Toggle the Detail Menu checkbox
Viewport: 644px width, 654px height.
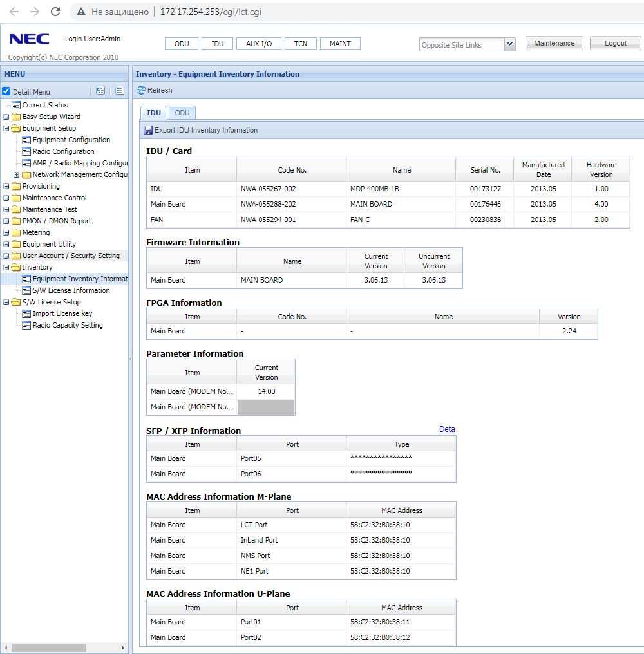(x=6, y=91)
